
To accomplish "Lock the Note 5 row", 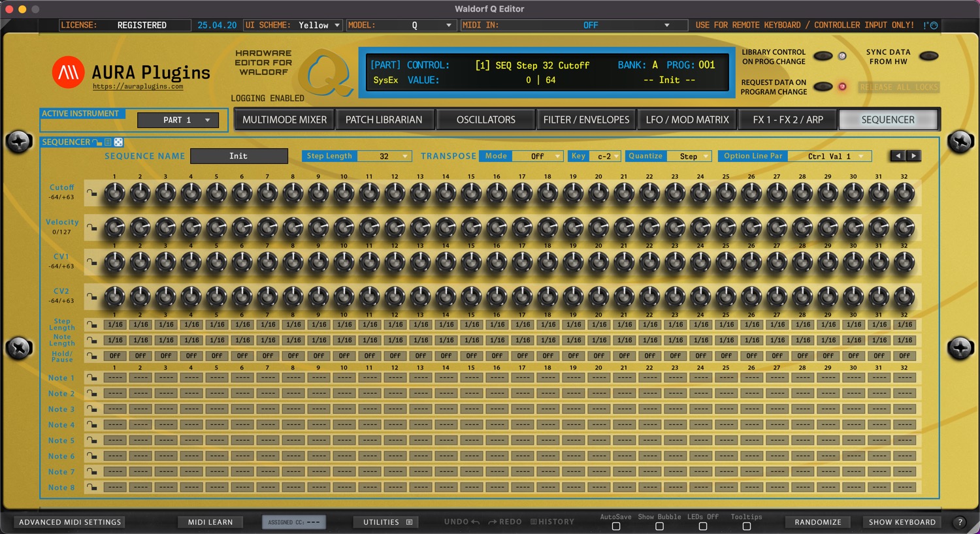I will coord(92,441).
